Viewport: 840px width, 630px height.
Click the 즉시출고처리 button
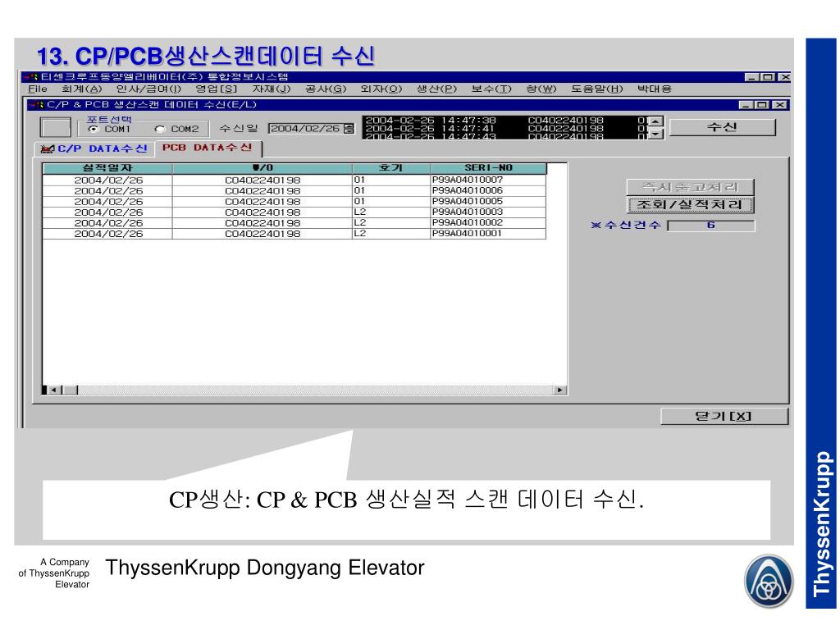(690, 187)
